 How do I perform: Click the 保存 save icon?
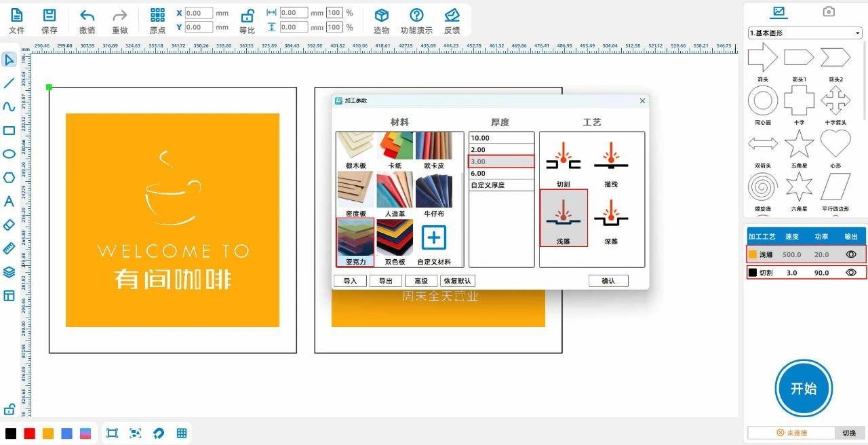click(x=50, y=16)
